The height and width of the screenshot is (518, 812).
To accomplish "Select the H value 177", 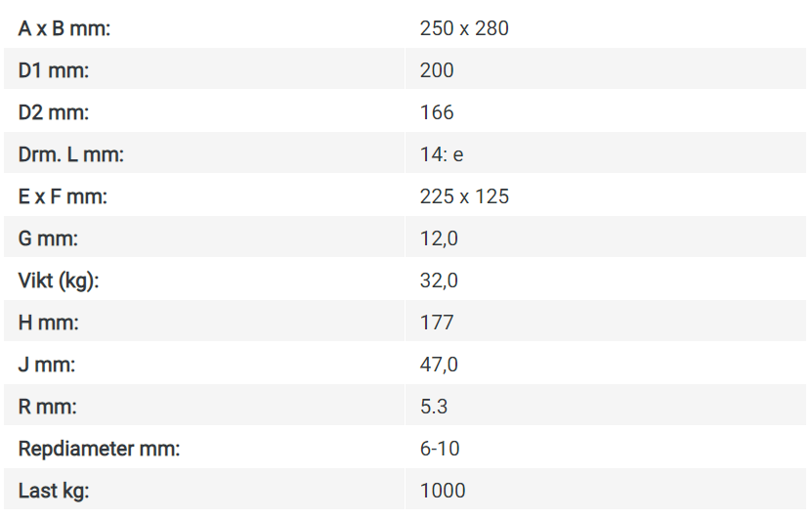I will tap(437, 323).
